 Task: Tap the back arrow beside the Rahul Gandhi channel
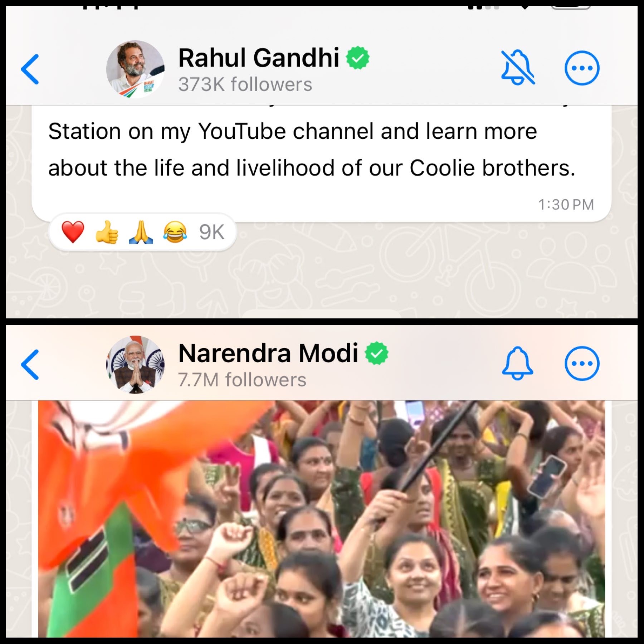30,69
